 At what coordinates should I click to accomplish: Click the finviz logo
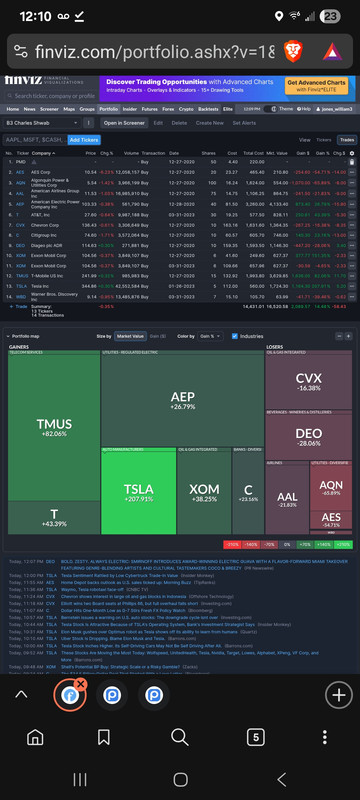[x=23, y=80]
